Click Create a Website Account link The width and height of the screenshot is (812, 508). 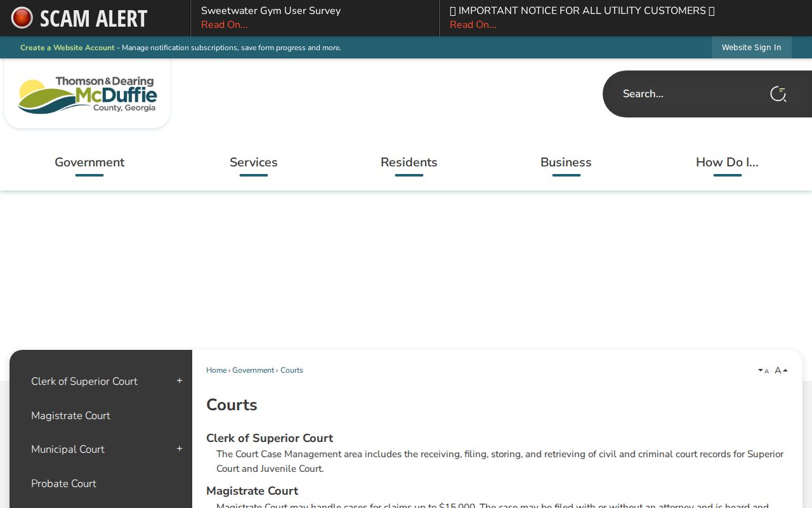pos(67,48)
